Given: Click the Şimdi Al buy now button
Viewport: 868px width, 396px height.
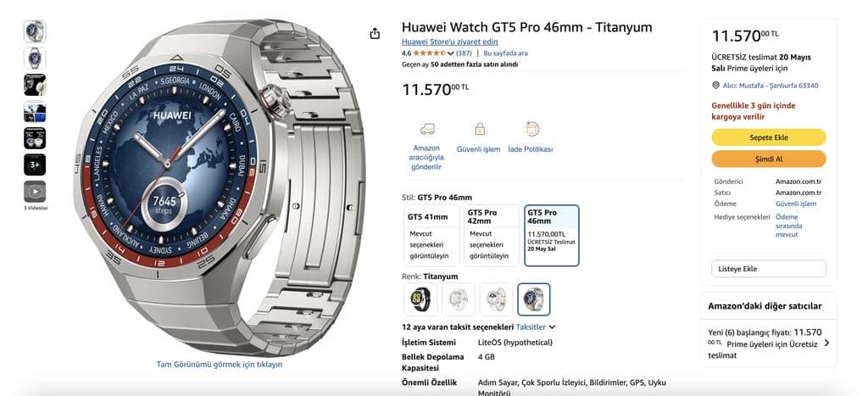Looking at the screenshot, I should tap(768, 159).
